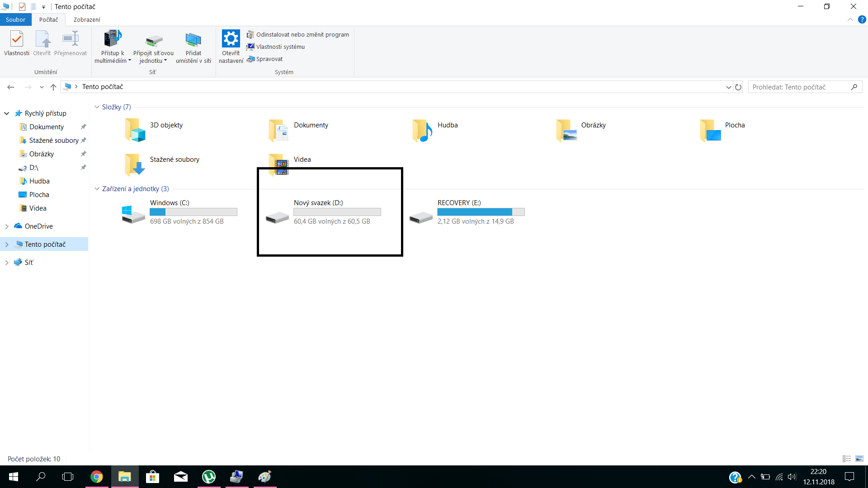Click Odinstalovat nebo změnit program
Viewport: 868px width, 488px height.
pos(302,35)
